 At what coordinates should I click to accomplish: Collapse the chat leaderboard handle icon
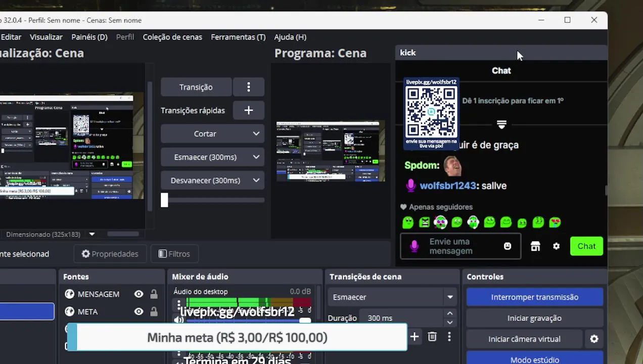[x=501, y=124]
